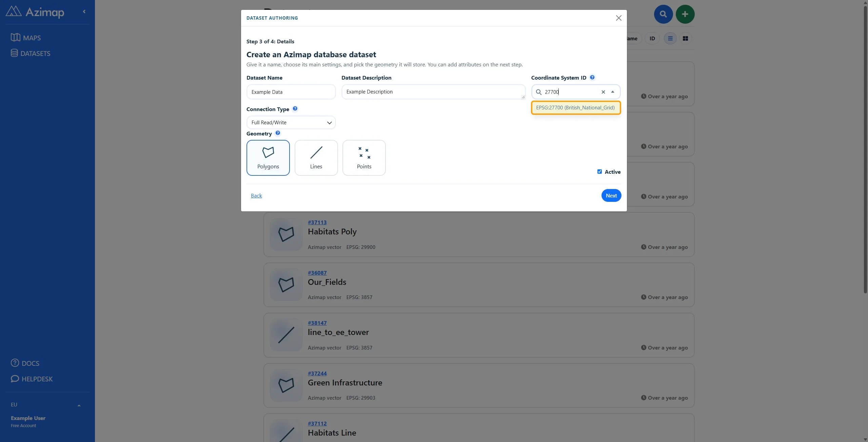The width and height of the screenshot is (868, 442).
Task: Show help for Coordinate System ID
Action: coord(592,77)
